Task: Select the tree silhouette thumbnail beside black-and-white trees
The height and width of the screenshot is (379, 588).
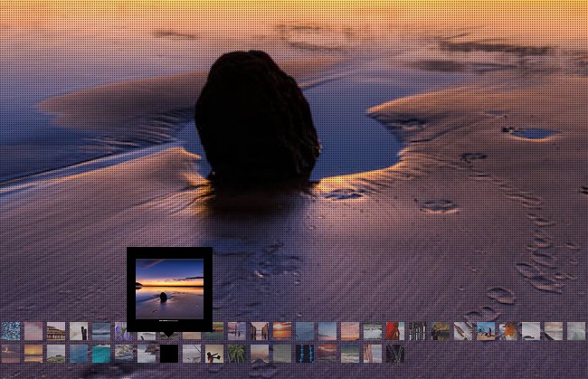Action: [x=440, y=331]
